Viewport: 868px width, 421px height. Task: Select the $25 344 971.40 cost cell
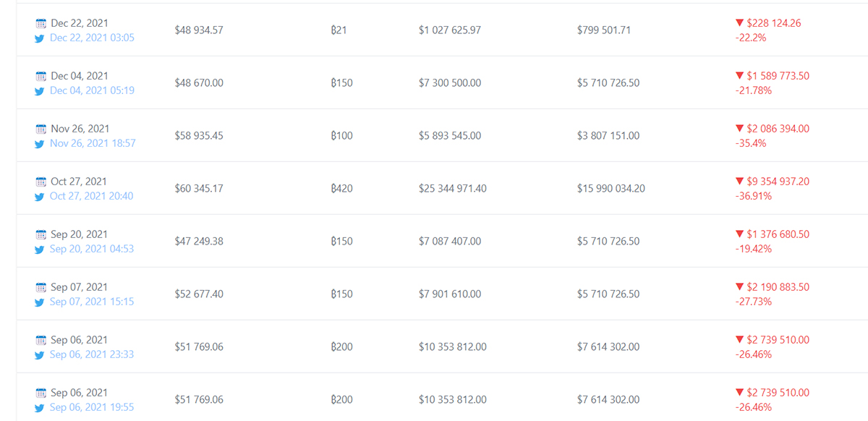(x=453, y=189)
